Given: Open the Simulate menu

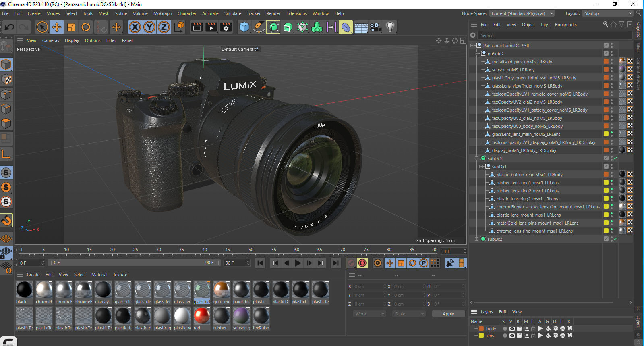Looking at the screenshot, I should pos(232,13).
